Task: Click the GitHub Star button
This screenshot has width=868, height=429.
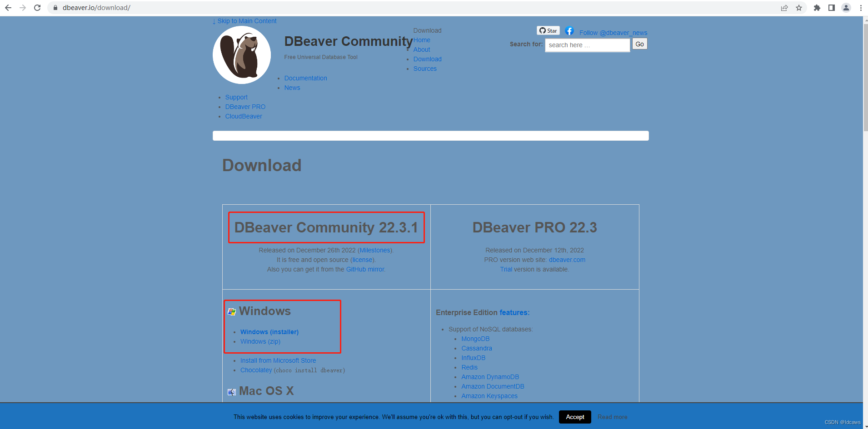Action: click(x=548, y=30)
